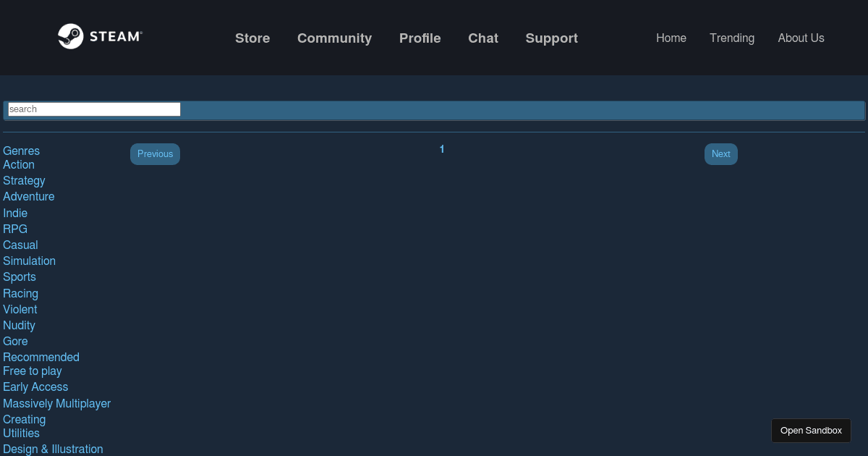
Task: Filter by Gore tag
Action: pos(15,341)
